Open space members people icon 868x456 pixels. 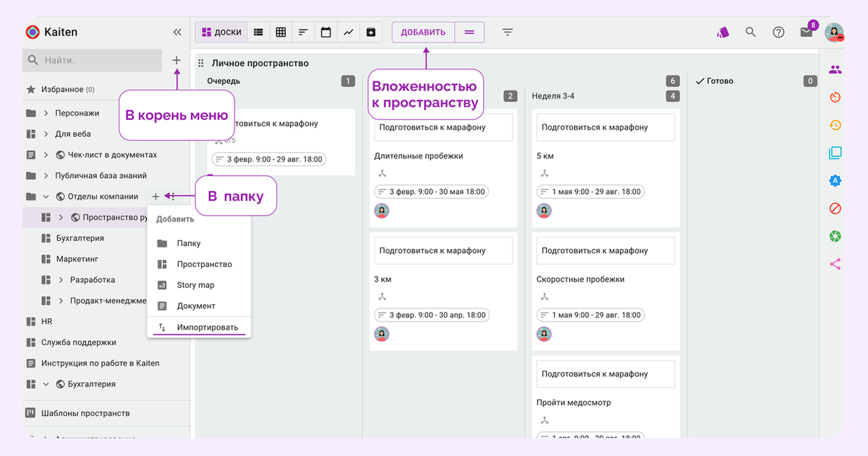pos(835,69)
